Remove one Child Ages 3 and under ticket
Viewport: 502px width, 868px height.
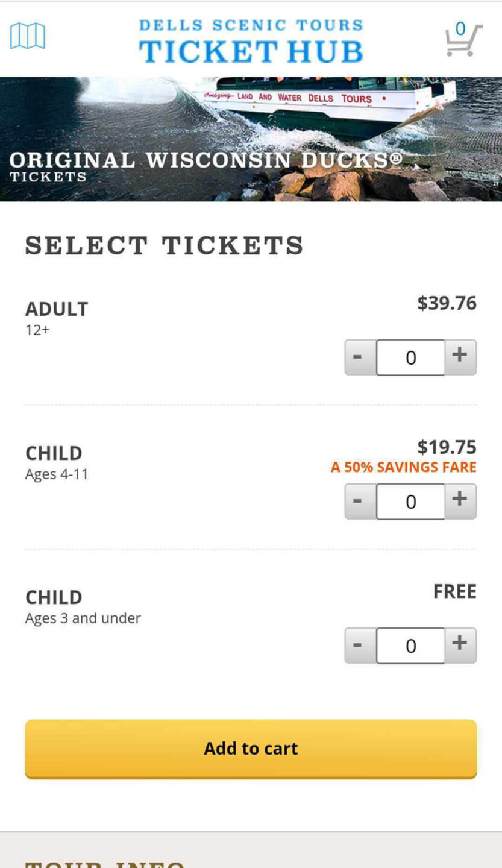(359, 645)
